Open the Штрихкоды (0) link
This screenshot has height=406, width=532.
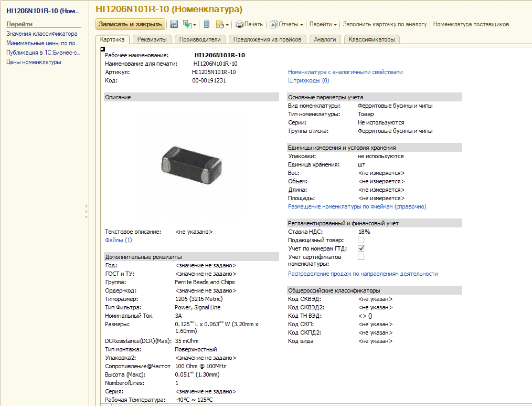[308, 80]
